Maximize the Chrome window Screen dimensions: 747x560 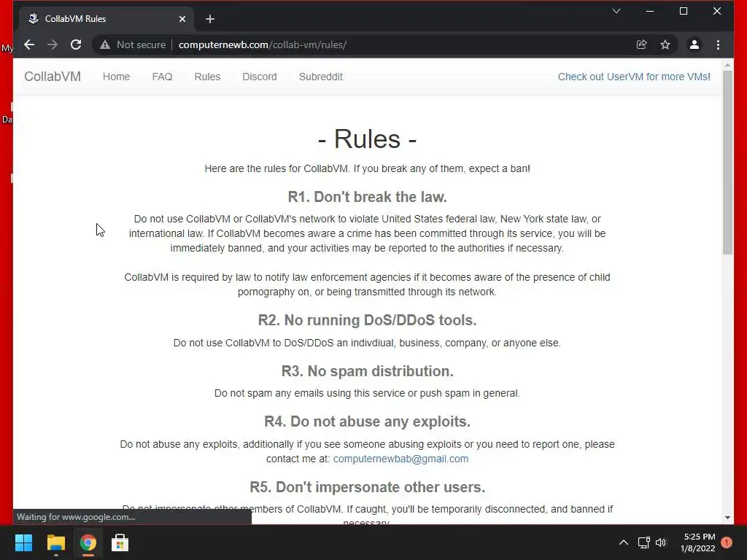[683, 11]
